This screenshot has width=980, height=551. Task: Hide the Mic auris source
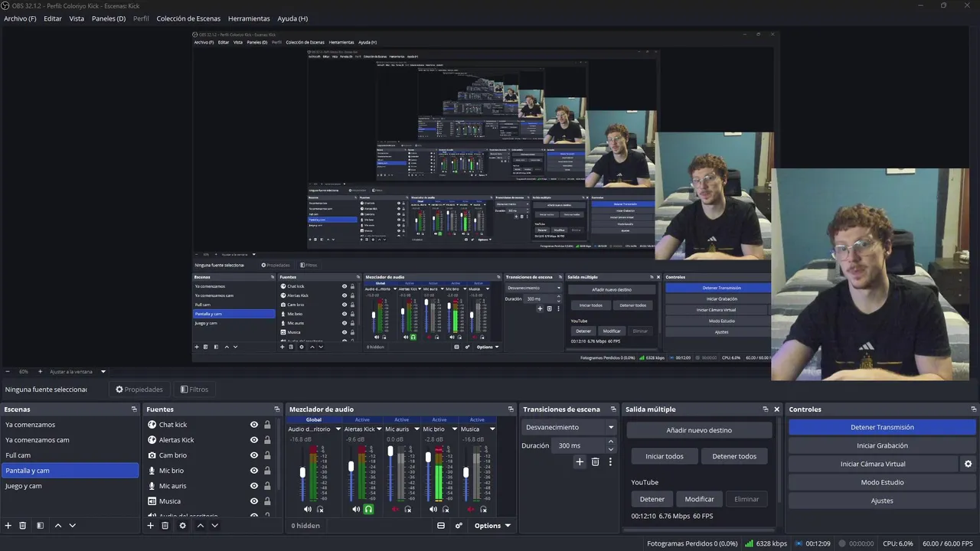pyautogui.click(x=254, y=486)
